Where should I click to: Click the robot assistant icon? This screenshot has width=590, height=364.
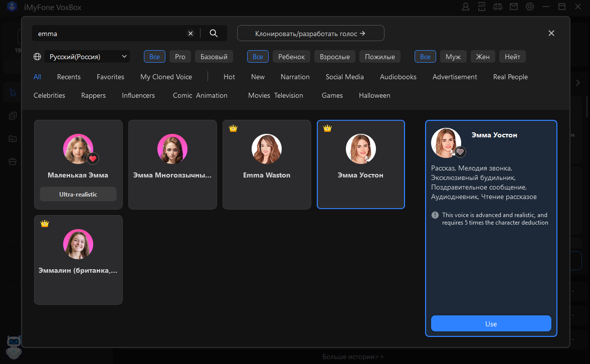point(14,346)
